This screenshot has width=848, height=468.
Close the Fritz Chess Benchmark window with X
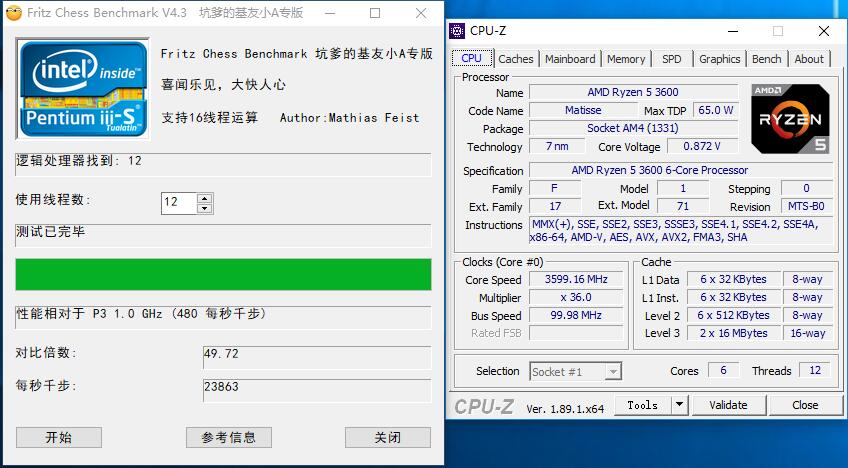421,13
